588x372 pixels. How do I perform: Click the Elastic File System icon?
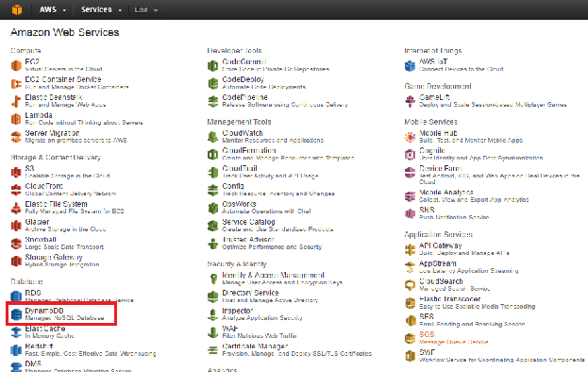(16, 208)
